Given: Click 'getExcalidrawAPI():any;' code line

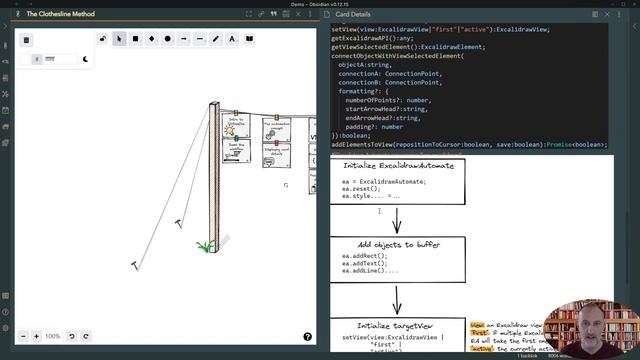Looking at the screenshot, I should click(x=372, y=38).
